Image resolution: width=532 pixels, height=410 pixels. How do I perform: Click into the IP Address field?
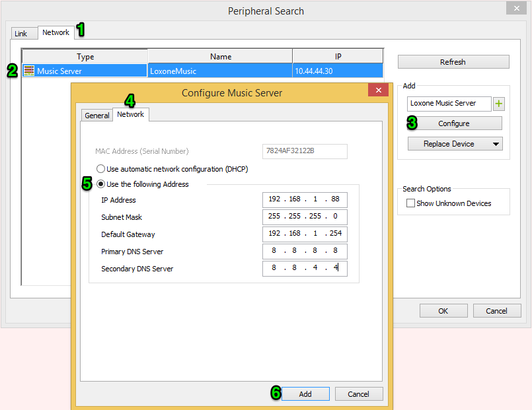click(x=304, y=200)
